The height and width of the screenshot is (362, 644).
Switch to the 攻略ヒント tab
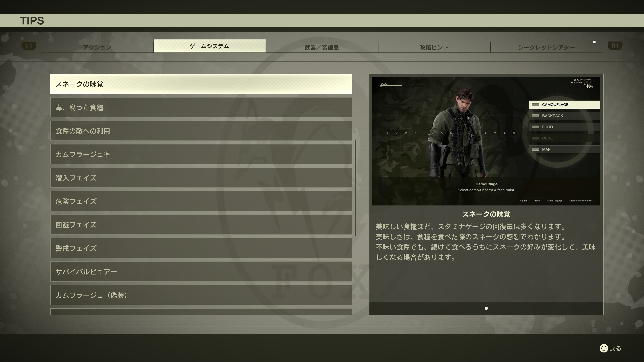point(434,47)
